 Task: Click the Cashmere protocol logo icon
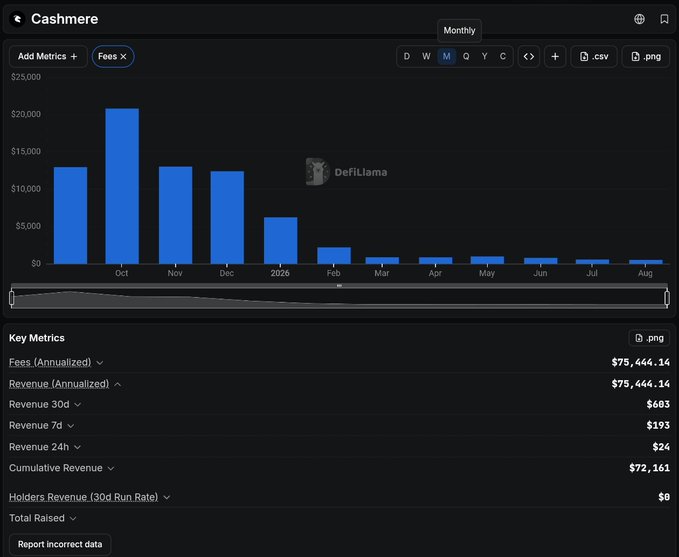[17, 19]
